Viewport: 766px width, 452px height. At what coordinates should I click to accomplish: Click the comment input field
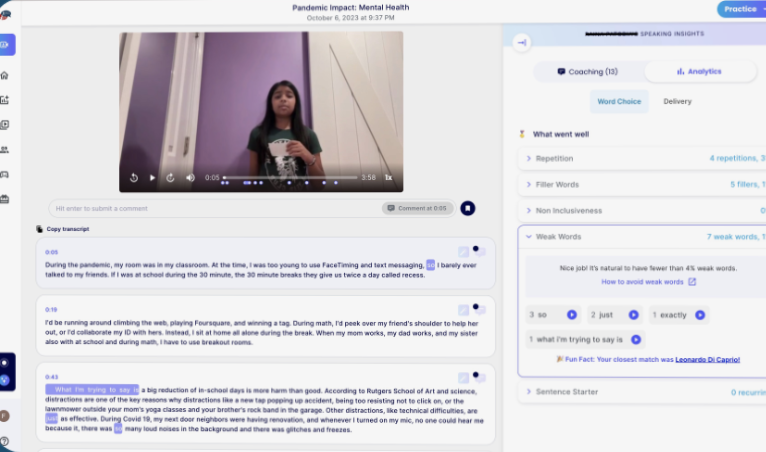[x=210, y=208]
